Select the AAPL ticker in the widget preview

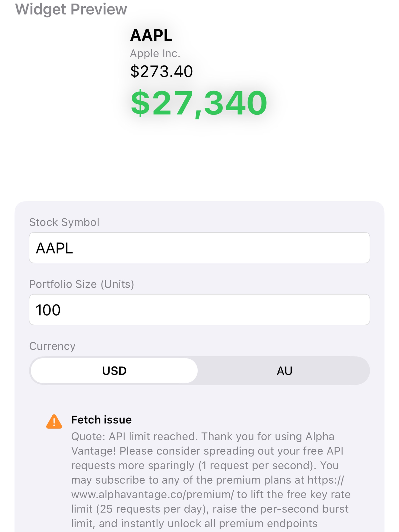151,35
